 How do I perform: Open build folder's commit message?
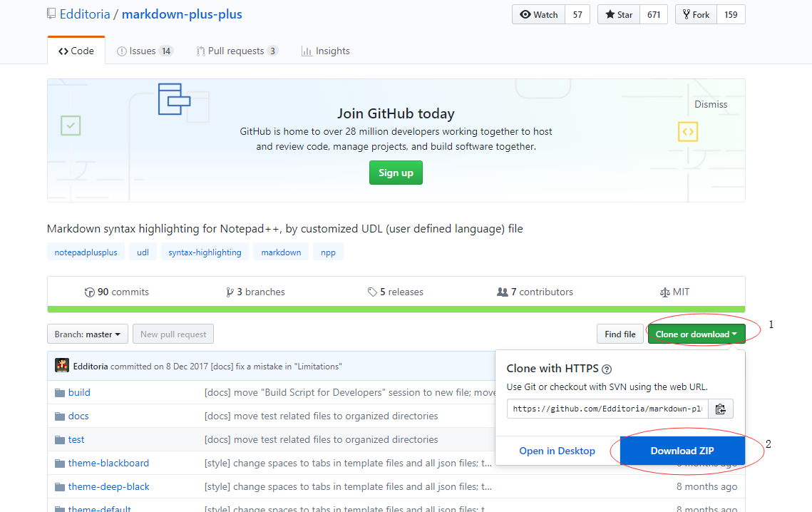click(x=349, y=392)
